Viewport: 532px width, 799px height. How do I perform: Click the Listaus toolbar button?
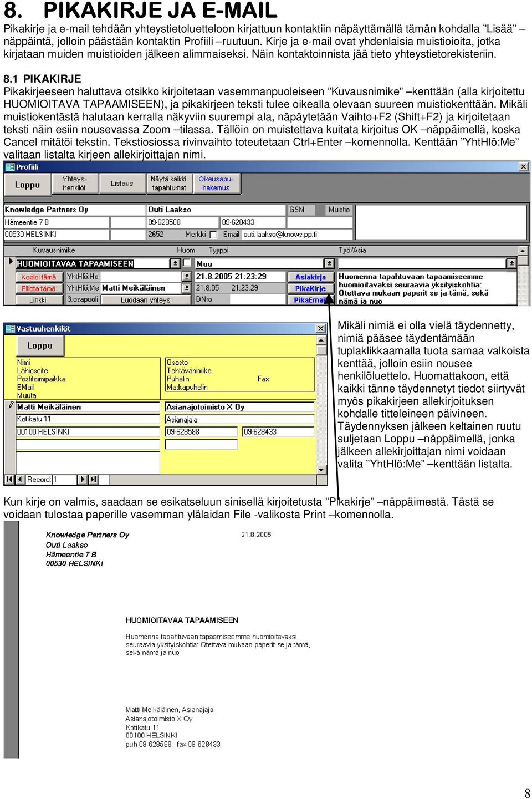tap(122, 184)
